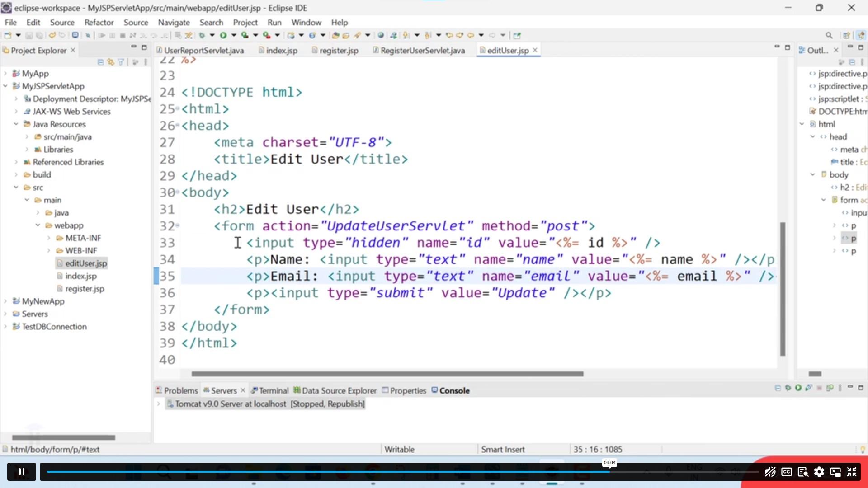Open the Run button dropdown arrow
The height and width of the screenshot is (488, 868).
[x=233, y=35]
